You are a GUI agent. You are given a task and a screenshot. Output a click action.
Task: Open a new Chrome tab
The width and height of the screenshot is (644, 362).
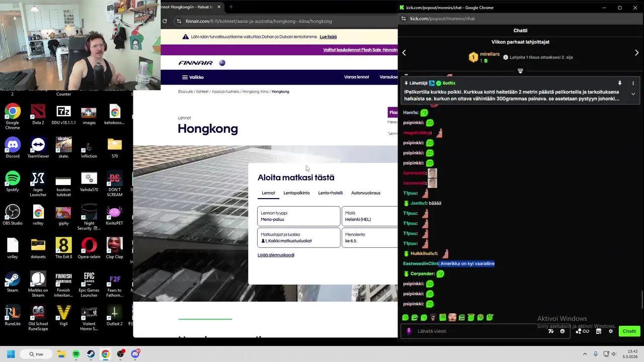(231, 7)
